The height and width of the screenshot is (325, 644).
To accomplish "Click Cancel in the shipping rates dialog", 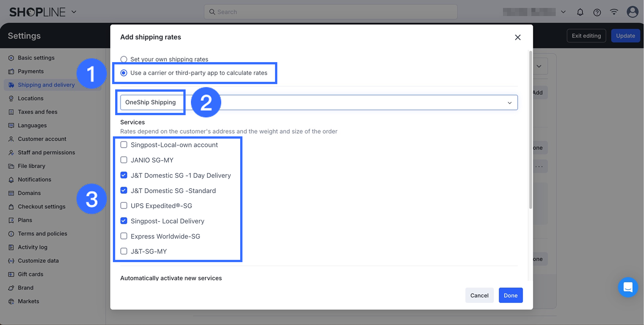I will (x=479, y=295).
